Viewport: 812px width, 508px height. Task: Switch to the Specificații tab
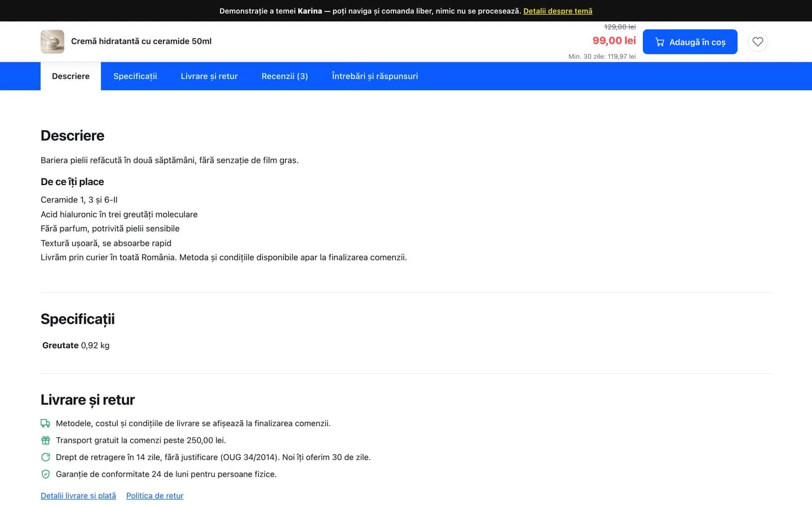[135, 76]
